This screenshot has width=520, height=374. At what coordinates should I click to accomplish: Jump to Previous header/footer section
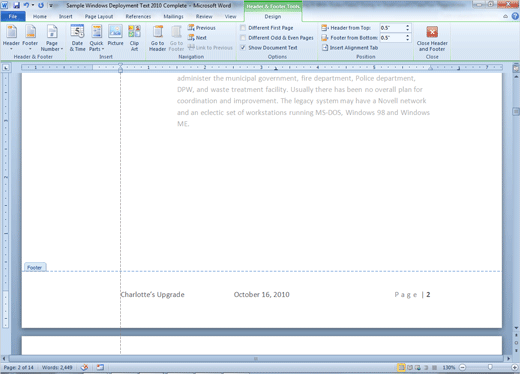(202, 28)
